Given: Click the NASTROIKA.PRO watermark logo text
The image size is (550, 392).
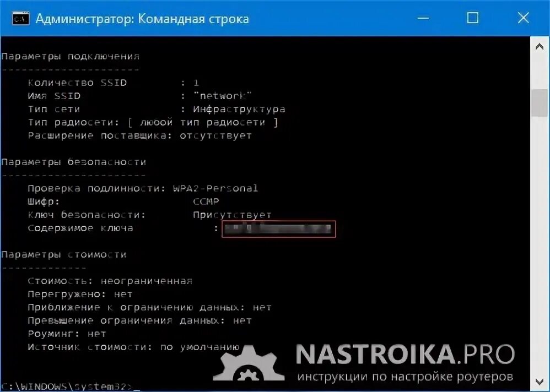Looking at the screenshot, I should pos(405,354).
